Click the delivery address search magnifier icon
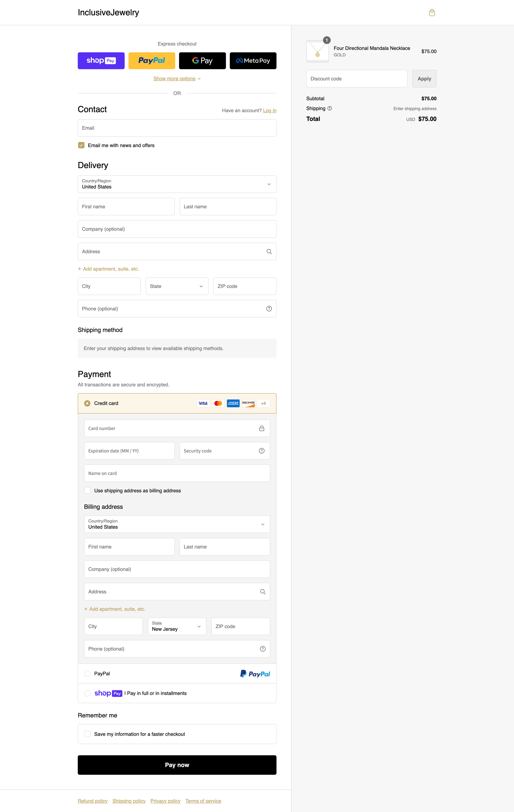Image resolution: width=514 pixels, height=812 pixels. pyautogui.click(x=269, y=251)
